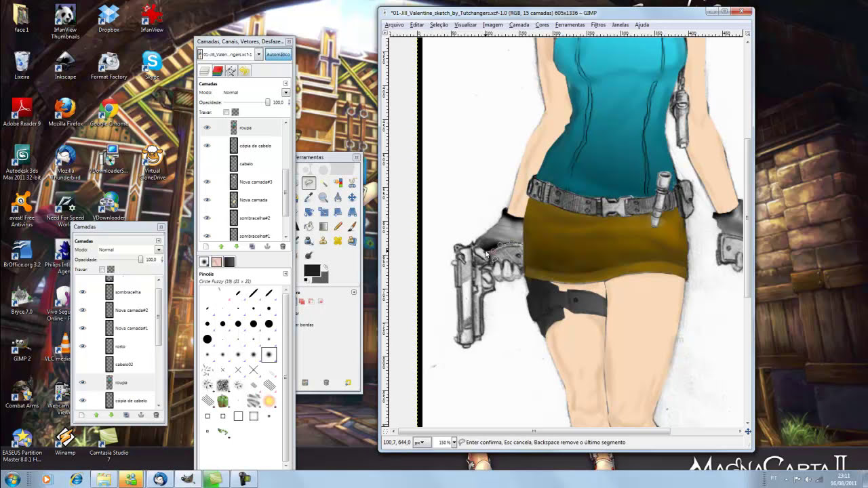Open Mozilla Firefox desktop shortcut
Screen dimensions: 868x488
point(65,112)
